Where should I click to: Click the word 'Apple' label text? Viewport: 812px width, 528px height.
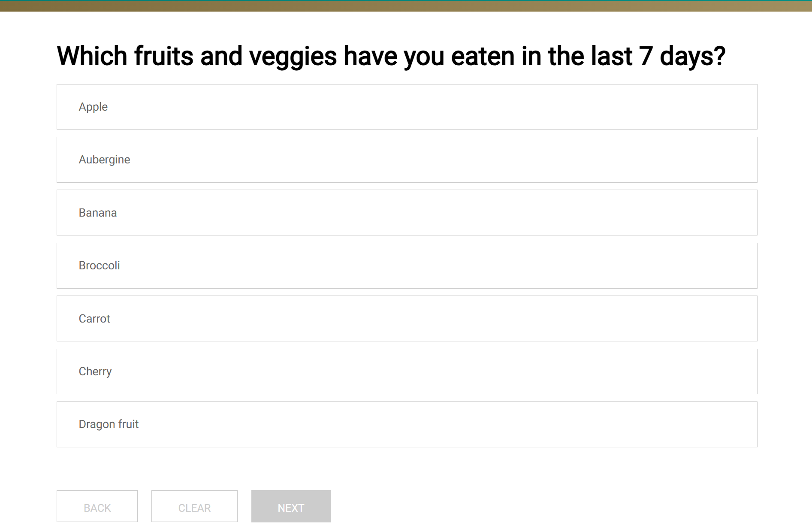tap(93, 107)
